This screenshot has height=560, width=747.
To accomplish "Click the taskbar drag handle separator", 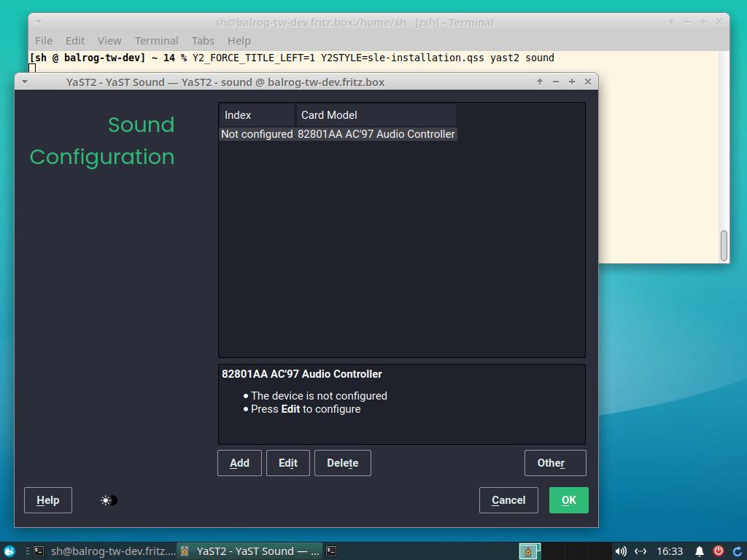I will point(27,551).
